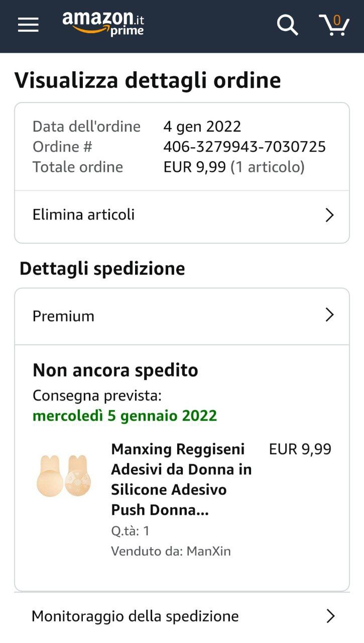Select the Elimina articoli label
This screenshot has width=364, height=643.
tap(84, 215)
